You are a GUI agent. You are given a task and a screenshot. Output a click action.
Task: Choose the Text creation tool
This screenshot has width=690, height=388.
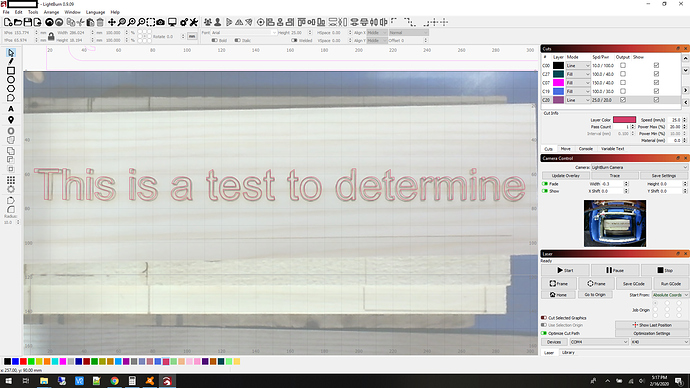[x=11, y=109]
